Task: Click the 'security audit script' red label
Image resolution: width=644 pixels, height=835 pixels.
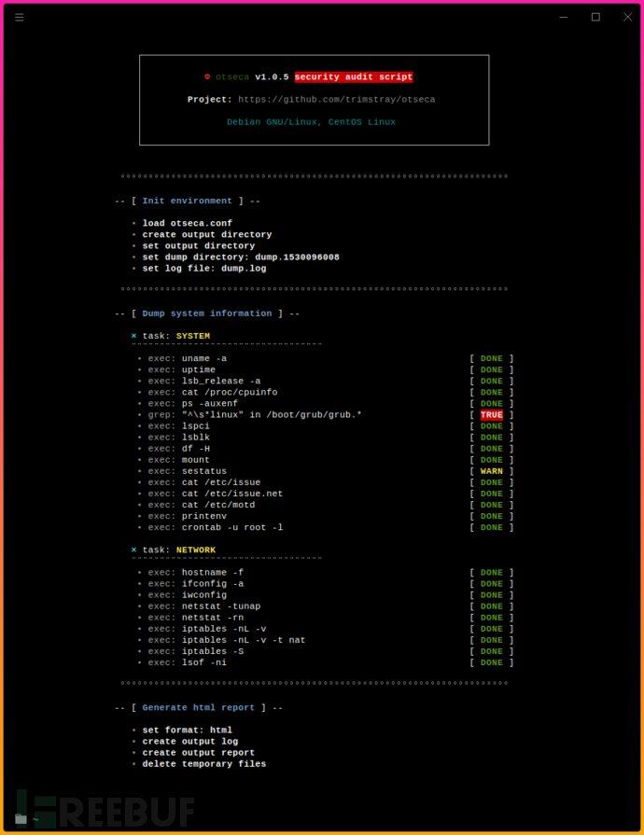Action: point(354,77)
